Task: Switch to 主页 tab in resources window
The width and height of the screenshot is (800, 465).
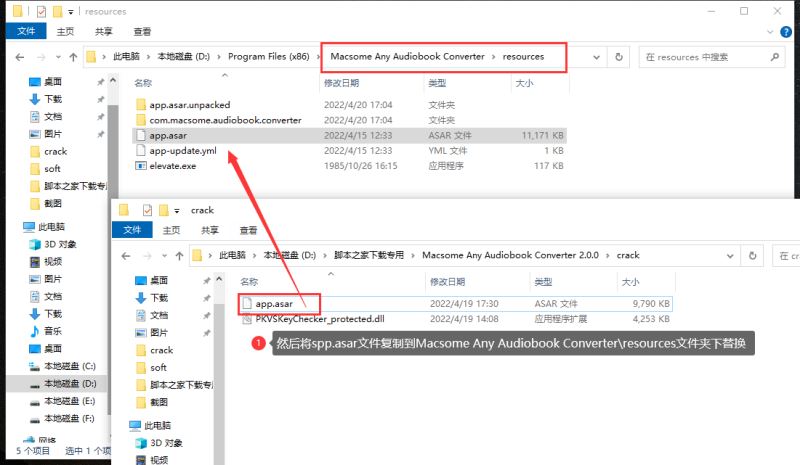Action: pos(65,32)
